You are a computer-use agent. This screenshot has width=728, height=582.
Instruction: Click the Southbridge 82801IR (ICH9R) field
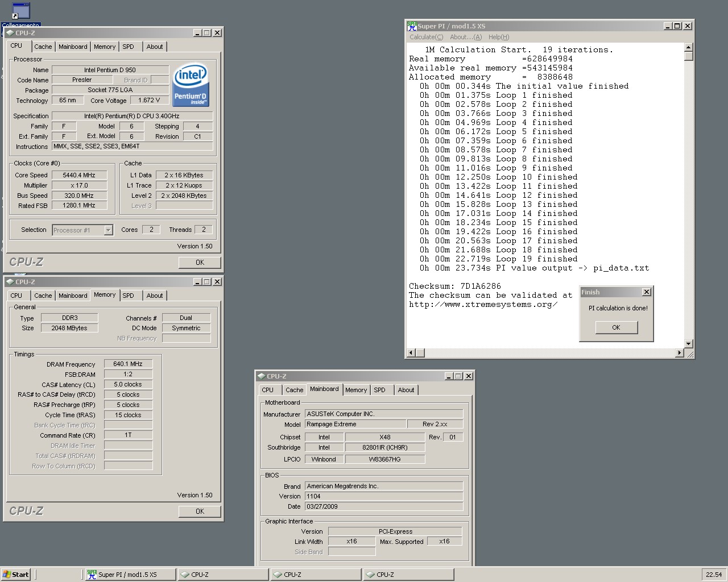coord(385,447)
